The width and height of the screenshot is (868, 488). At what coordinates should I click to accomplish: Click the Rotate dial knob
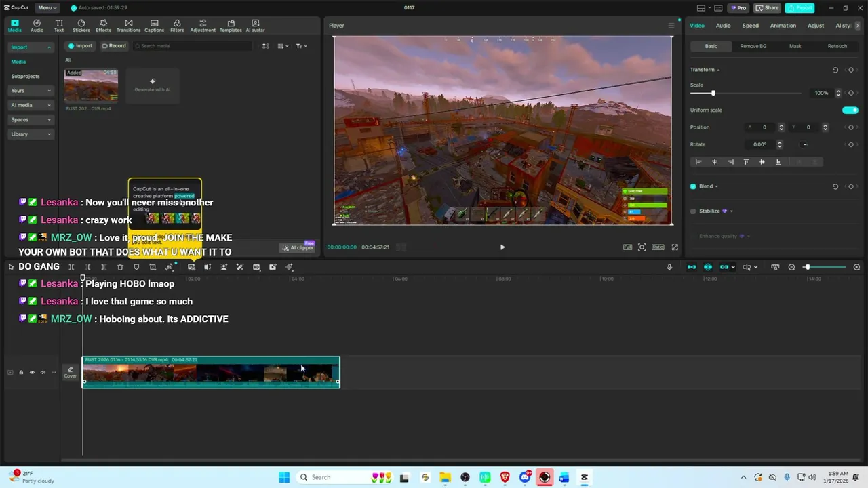click(x=805, y=144)
